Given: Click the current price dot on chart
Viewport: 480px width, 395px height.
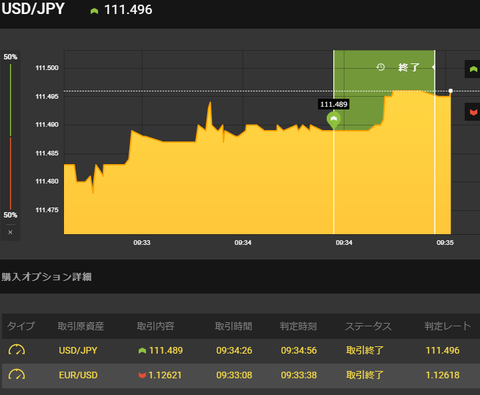Looking at the screenshot, I should [x=451, y=91].
